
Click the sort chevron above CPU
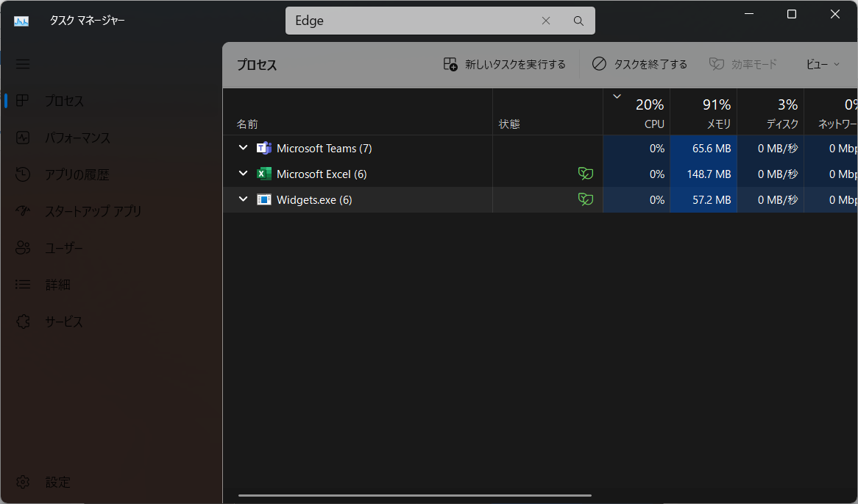(x=617, y=96)
